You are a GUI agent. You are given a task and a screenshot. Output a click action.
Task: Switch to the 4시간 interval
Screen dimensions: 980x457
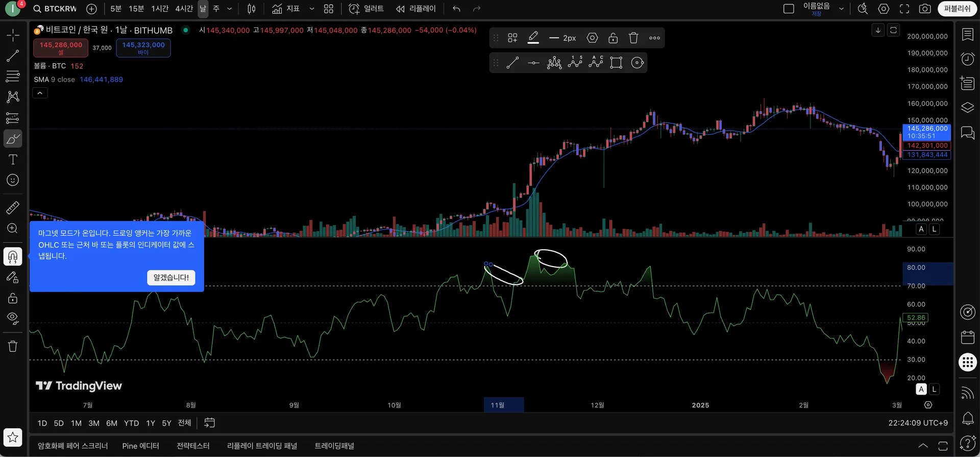tap(184, 9)
